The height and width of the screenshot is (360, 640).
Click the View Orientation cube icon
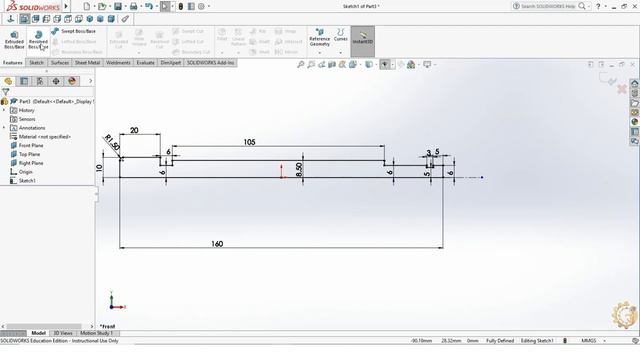click(353, 64)
